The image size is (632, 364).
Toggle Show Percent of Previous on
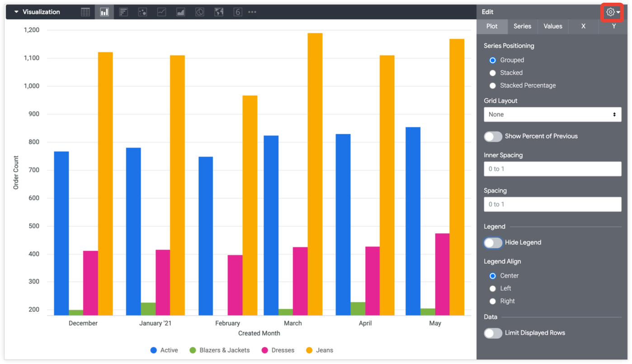click(x=493, y=136)
